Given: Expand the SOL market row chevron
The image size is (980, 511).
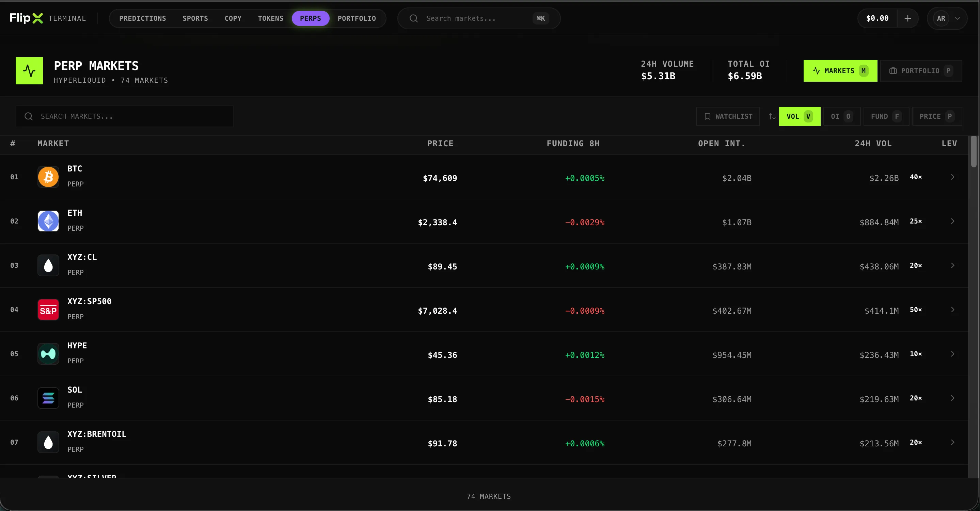Looking at the screenshot, I should click(953, 398).
